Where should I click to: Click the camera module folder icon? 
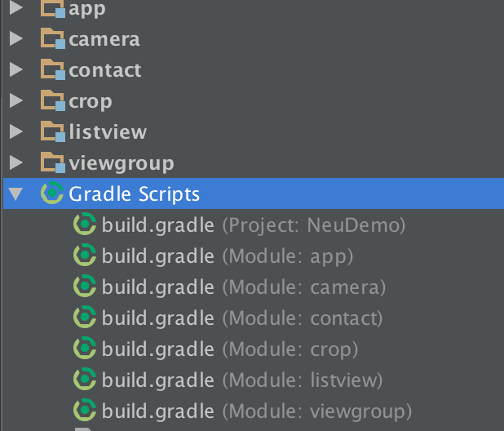click(x=52, y=39)
